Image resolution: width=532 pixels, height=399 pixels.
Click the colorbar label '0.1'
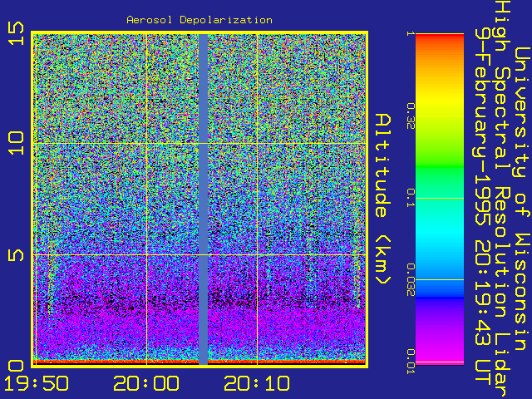tap(411, 198)
